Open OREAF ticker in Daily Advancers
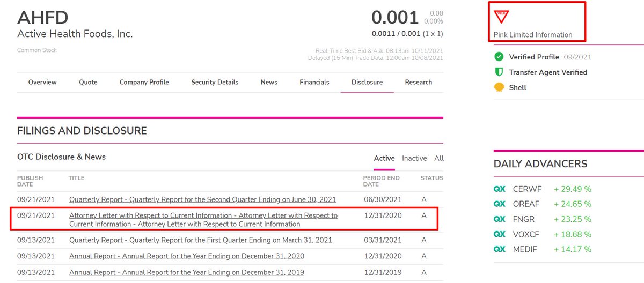This screenshot has height=283, width=644. click(x=526, y=204)
